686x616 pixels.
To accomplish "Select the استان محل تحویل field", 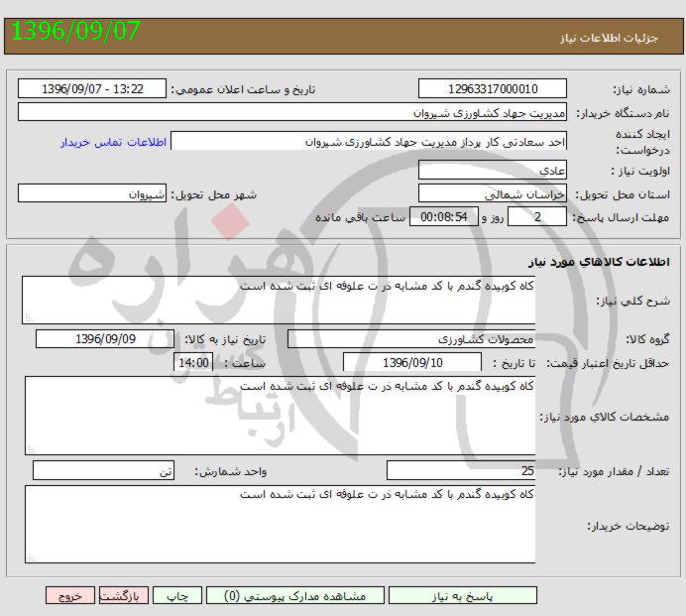I will point(493,193).
